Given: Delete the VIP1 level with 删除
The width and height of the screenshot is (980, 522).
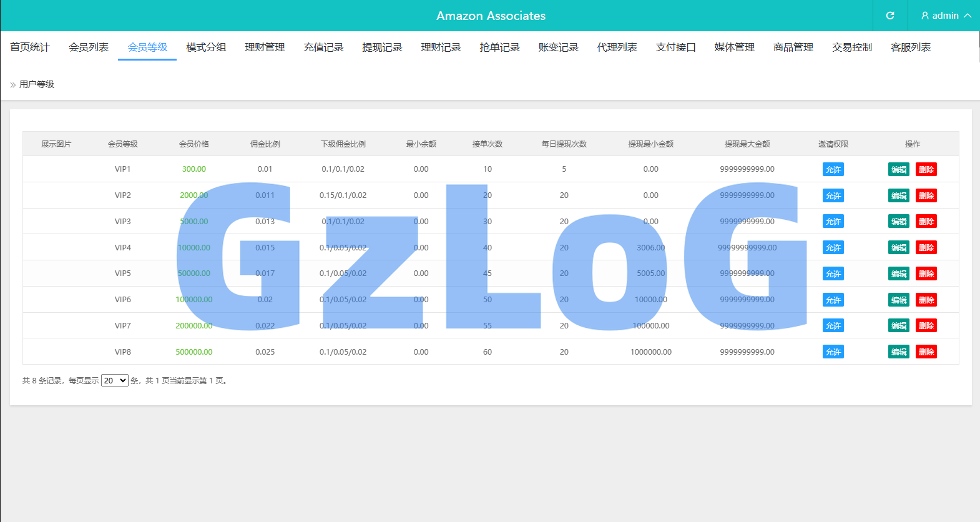Looking at the screenshot, I should coord(926,169).
